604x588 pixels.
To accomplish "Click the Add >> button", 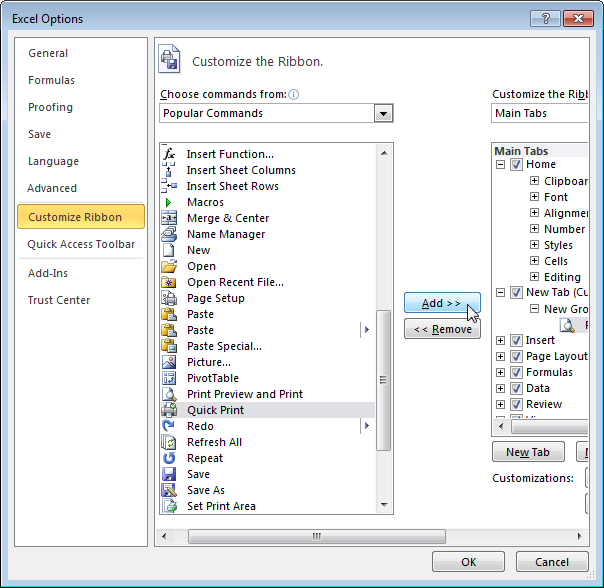I will click(442, 303).
